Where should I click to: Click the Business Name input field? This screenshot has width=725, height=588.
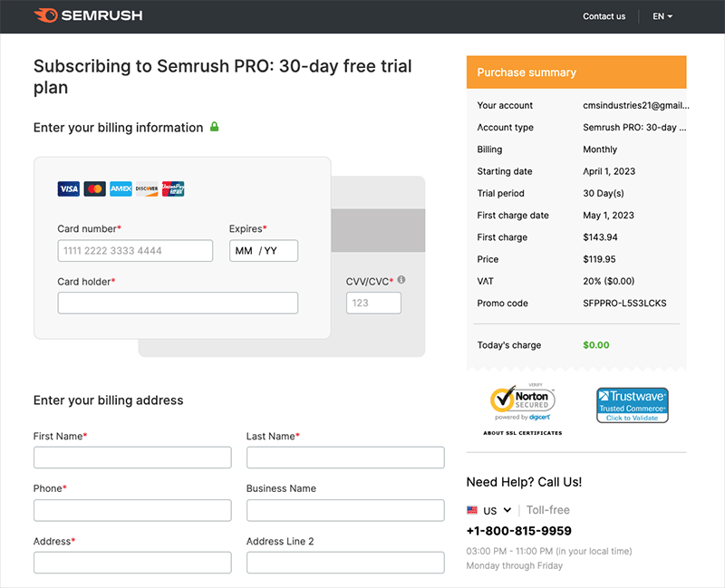coord(345,510)
